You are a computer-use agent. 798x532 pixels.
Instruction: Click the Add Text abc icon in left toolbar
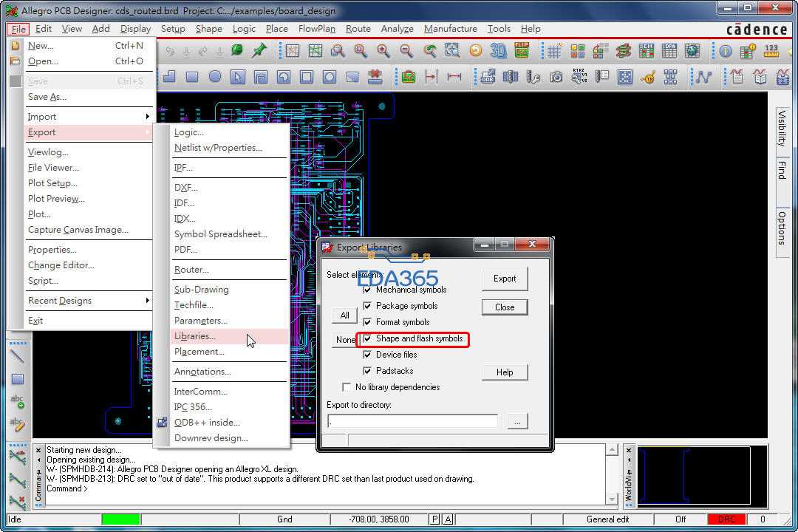17,402
